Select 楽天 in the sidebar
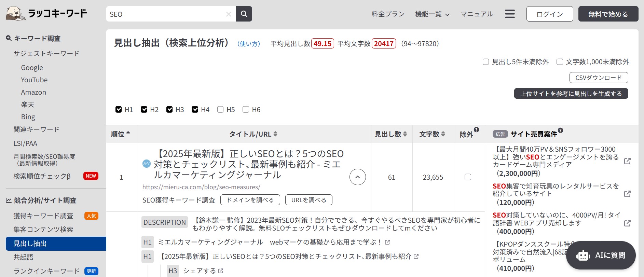644x277 pixels. pos(28,105)
